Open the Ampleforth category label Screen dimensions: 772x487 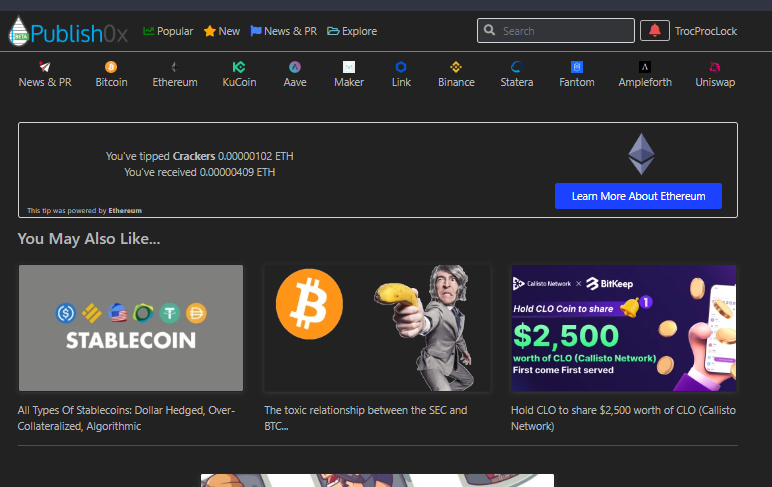click(645, 82)
